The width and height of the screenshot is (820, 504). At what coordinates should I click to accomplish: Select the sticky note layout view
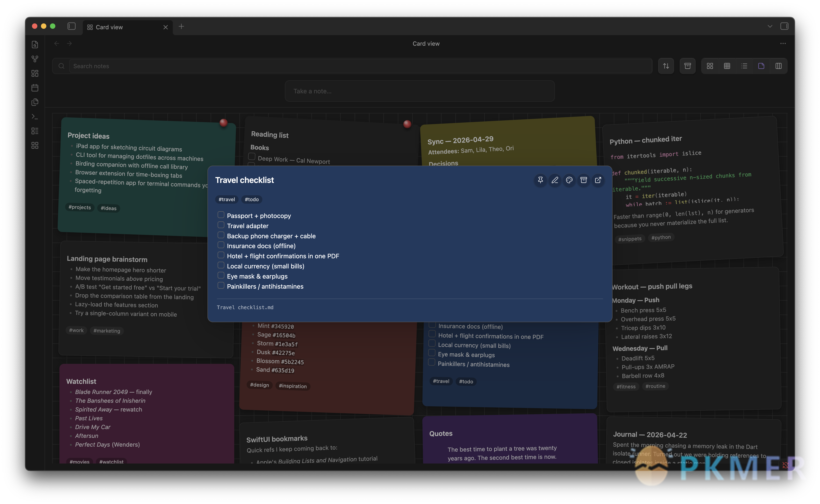(x=761, y=66)
